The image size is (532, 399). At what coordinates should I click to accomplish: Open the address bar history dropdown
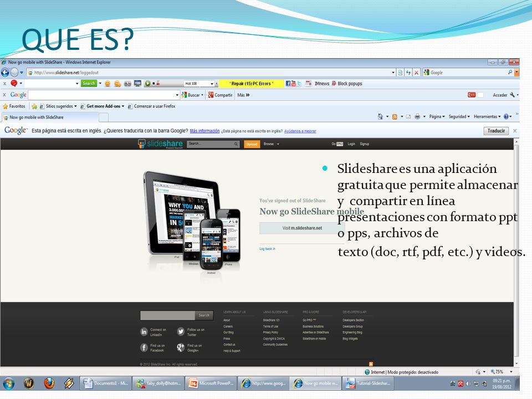tap(393, 73)
